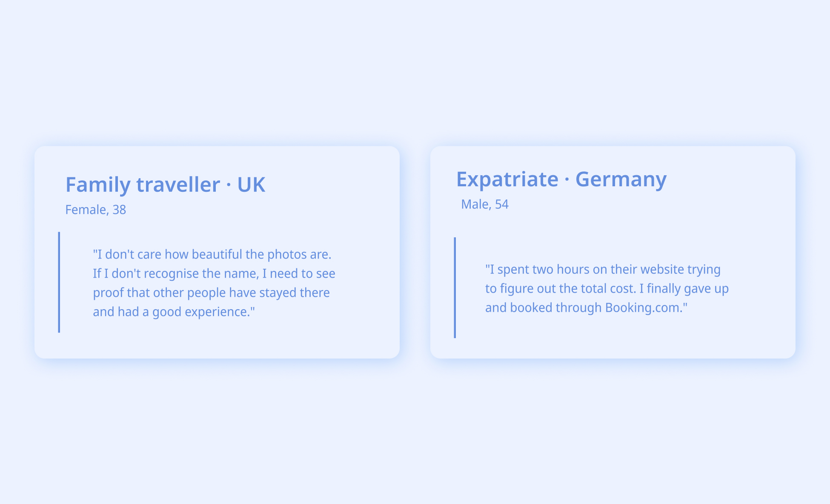Click the line "proof that other people have stayed there"
The height and width of the screenshot is (504, 830).
coord(212,293)
